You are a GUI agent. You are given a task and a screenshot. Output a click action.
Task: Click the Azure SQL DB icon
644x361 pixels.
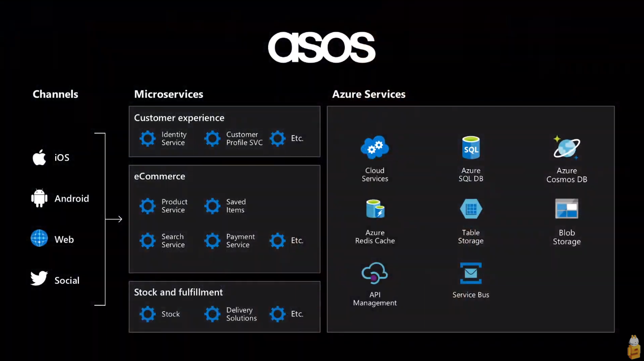point(471,148)
